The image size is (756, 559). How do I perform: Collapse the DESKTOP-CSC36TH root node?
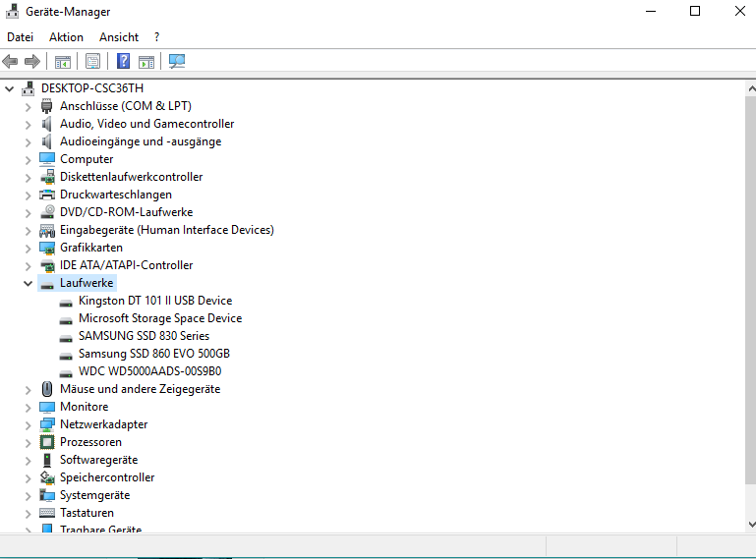tap(9, 88)
